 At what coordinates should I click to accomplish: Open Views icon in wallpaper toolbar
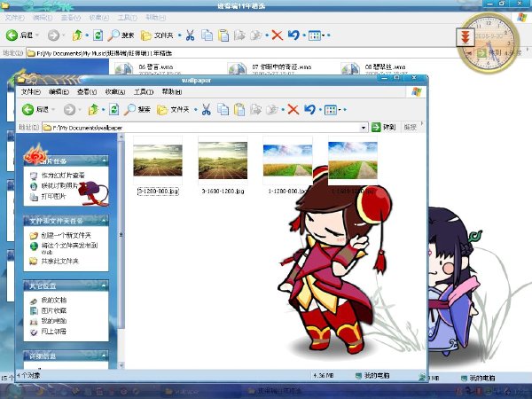click(x=331, y=110)
